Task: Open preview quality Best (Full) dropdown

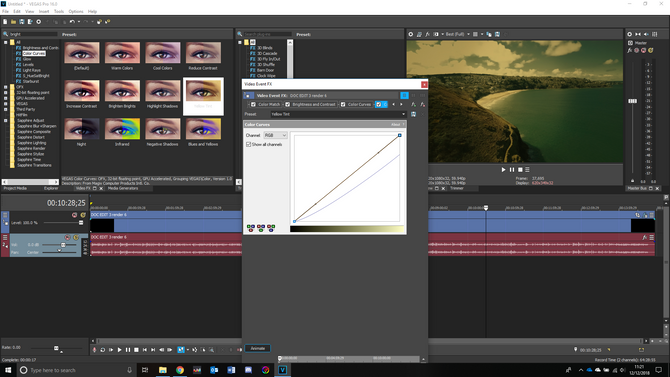Action: (x=468, y=34)
